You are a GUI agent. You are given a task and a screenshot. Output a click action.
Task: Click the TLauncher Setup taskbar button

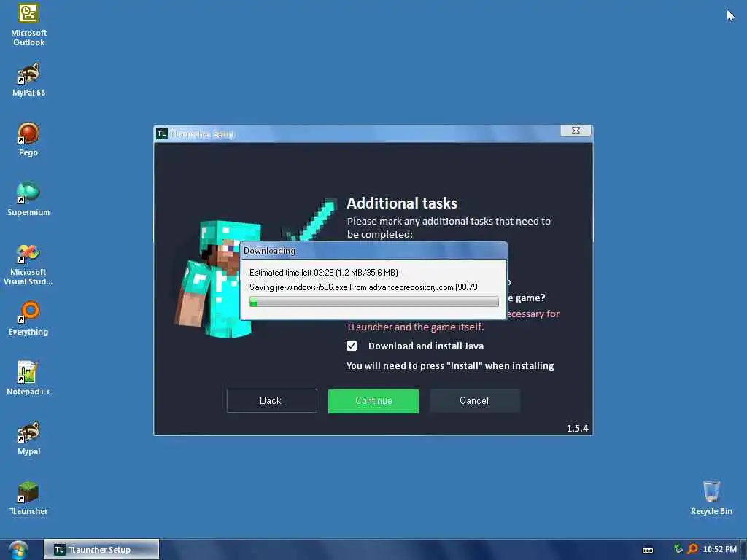click(x=101, y=550)
